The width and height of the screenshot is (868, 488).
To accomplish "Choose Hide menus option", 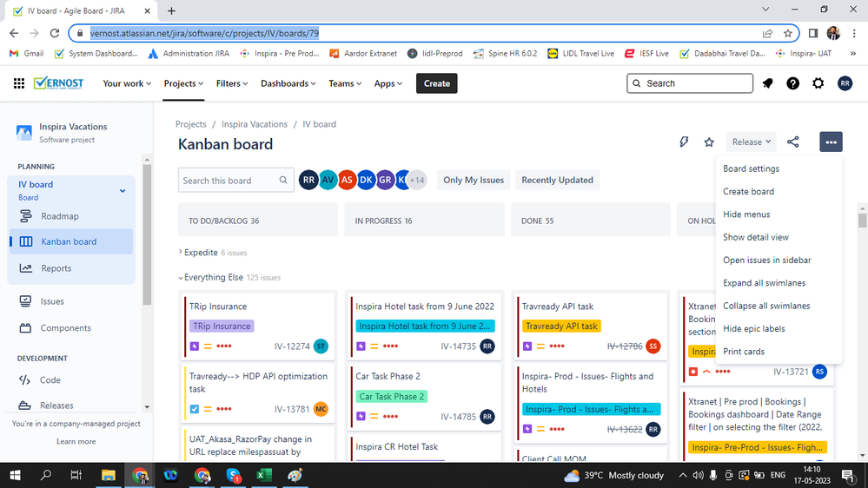I will 779,214.
